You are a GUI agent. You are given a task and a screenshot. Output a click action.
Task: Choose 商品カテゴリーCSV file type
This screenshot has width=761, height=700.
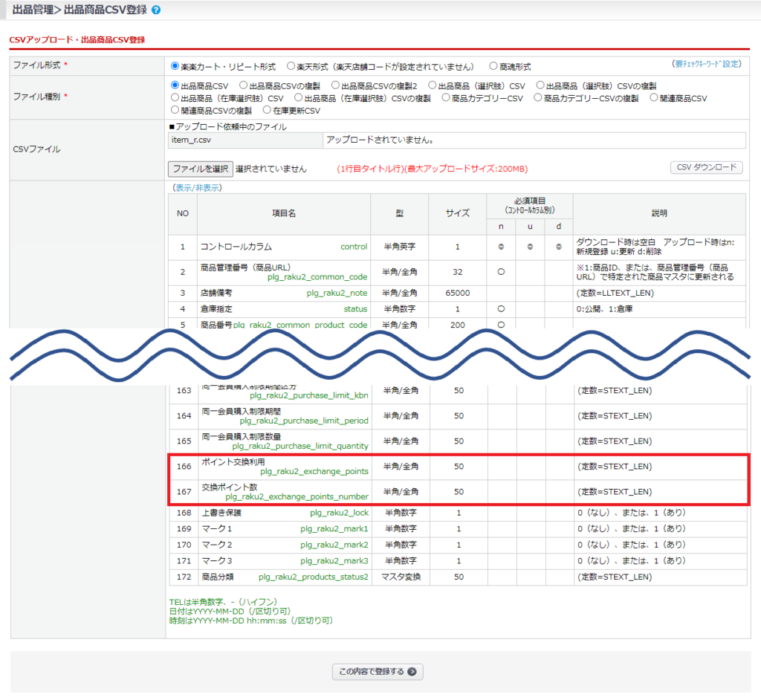coord(446,97)
